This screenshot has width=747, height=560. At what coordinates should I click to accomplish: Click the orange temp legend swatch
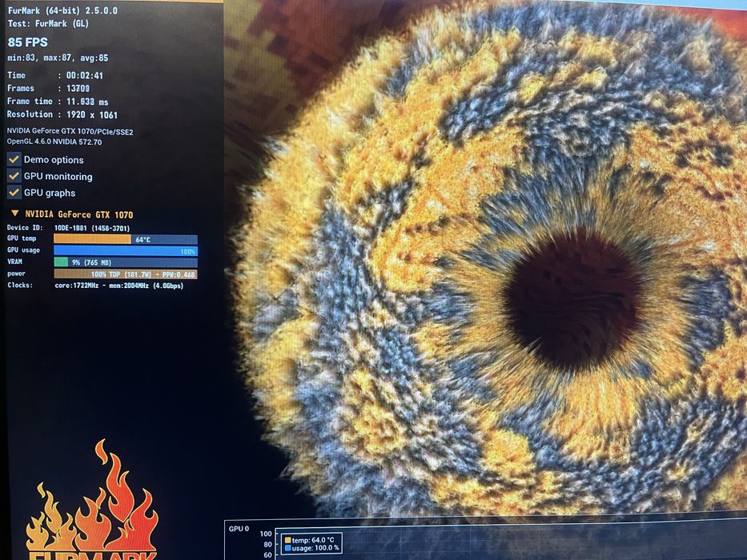coord(287,540)
